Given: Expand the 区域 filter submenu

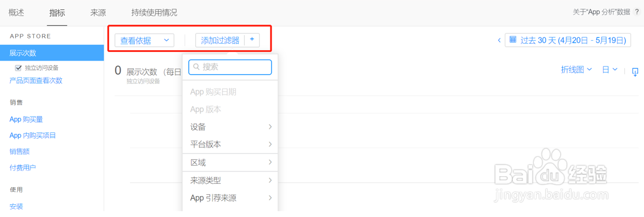Looking at the screenshot, I should [x=230, y=162].
